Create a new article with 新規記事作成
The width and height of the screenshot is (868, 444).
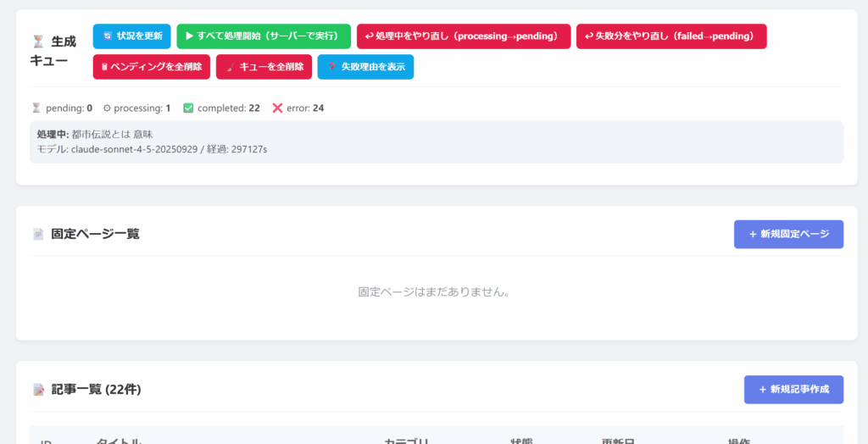click(x=793, y=390)
